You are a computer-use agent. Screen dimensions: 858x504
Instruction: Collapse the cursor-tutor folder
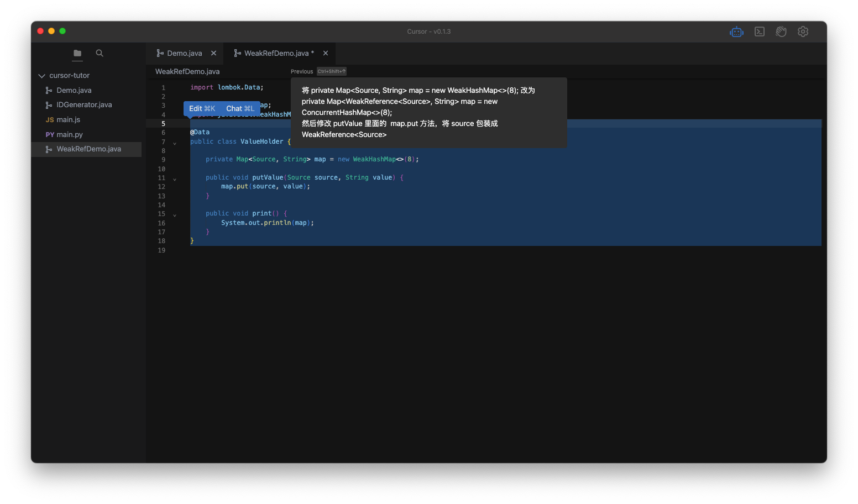tap(41, 76)
